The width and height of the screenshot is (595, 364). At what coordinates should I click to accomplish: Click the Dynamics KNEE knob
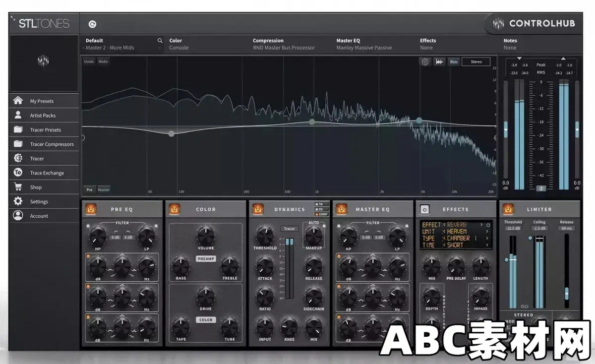(x=289, y=327)
